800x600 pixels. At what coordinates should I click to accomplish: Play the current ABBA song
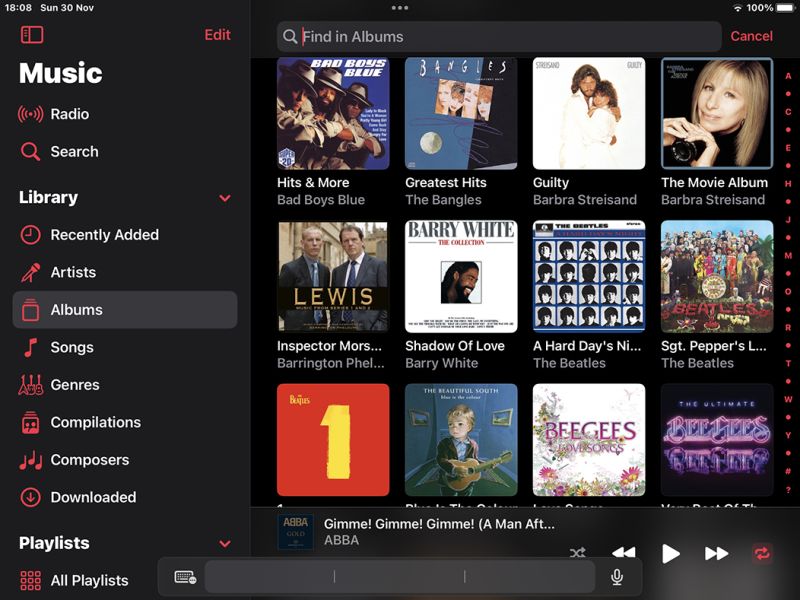pyautogui.click(x=670, y=554)
